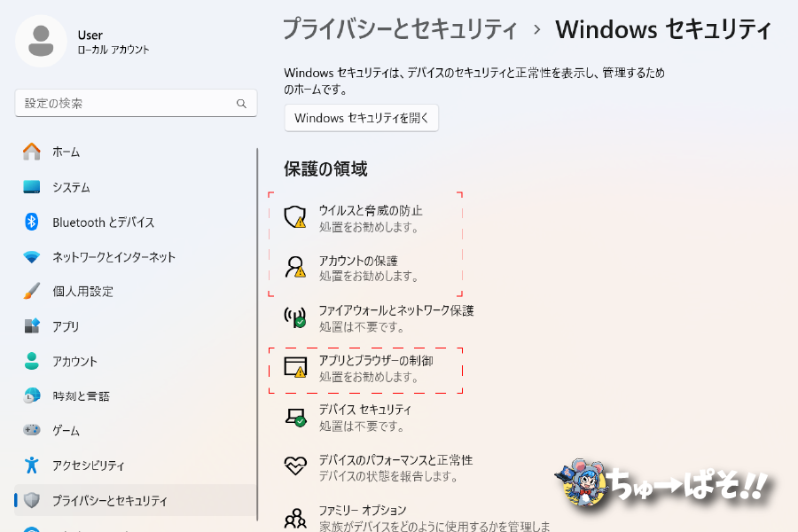Click firewall antenna icon

tap(295, 317)
